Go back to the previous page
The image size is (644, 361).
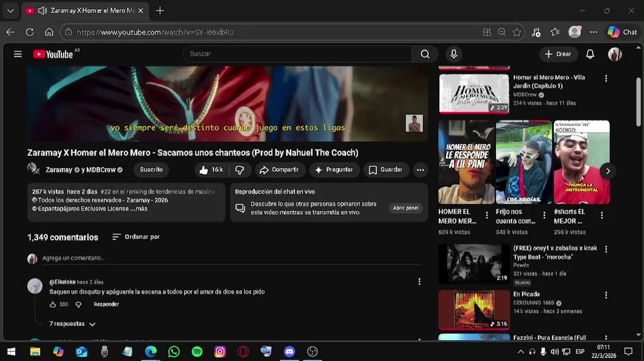pyautogui.click(x=11, y=32)
